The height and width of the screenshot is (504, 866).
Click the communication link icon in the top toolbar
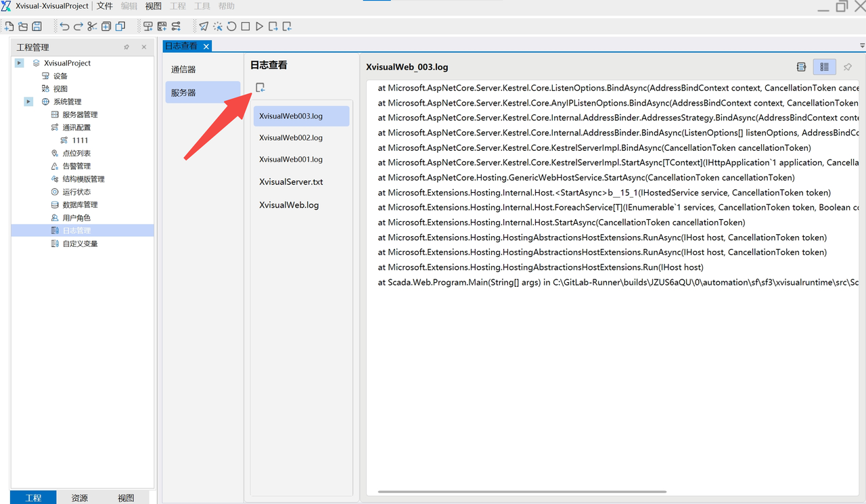click(x=176, y=26)
